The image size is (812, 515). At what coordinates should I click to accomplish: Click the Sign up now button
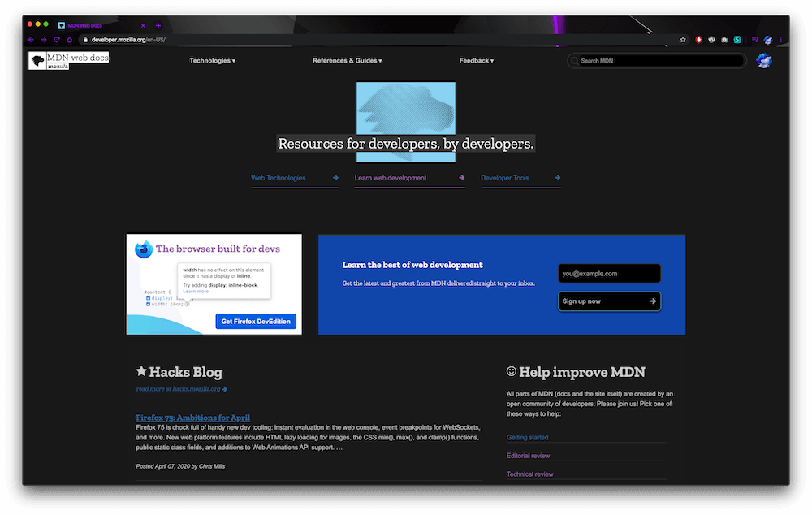[609, 301]
